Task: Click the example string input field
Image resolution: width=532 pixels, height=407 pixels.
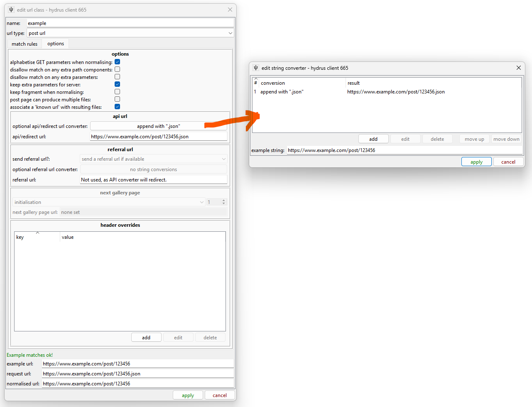Action: [x=404, y=150]
